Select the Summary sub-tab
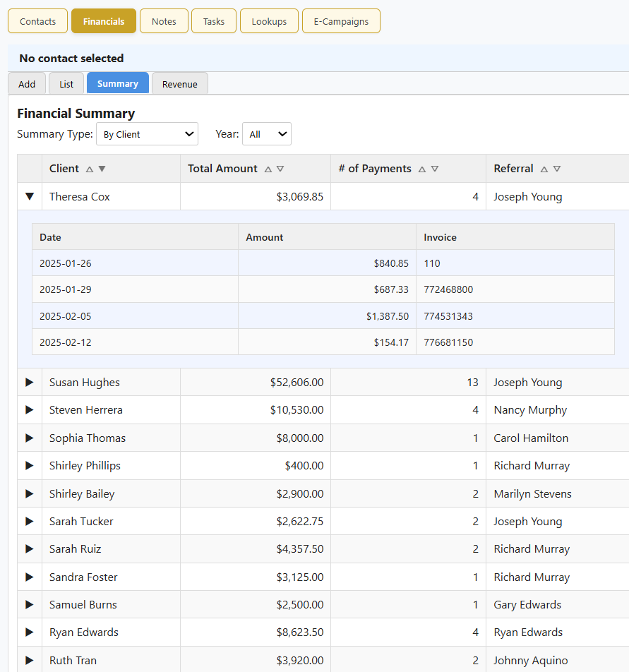The image size is (629, 672). tap(118, 83)
